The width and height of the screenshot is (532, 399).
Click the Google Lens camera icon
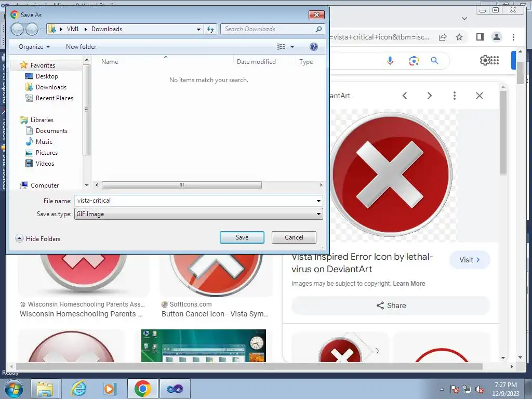tap(414, 61)
